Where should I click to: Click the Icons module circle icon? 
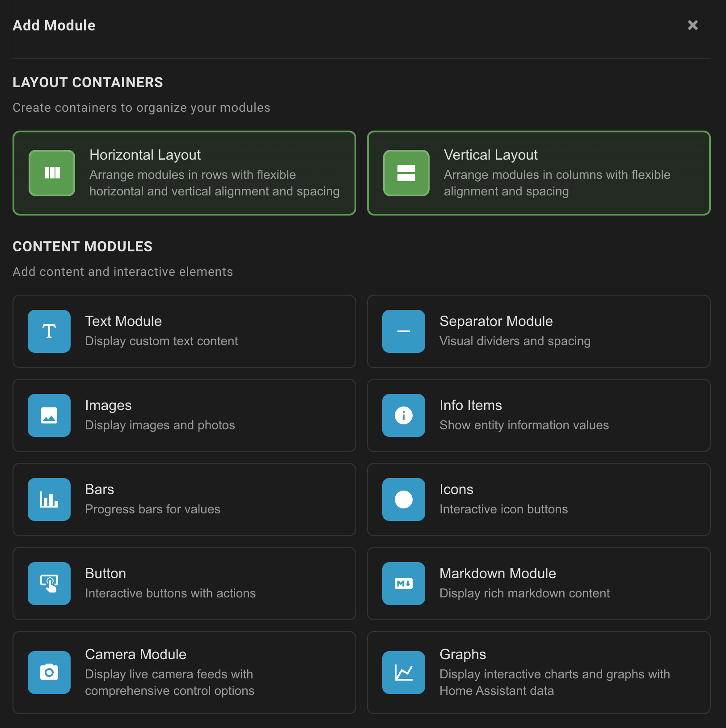(403, 499)
